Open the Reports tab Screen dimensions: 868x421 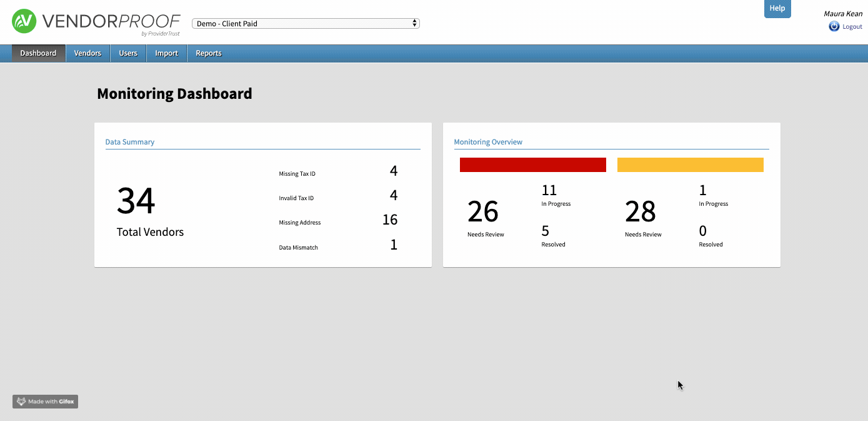[209, 53]
